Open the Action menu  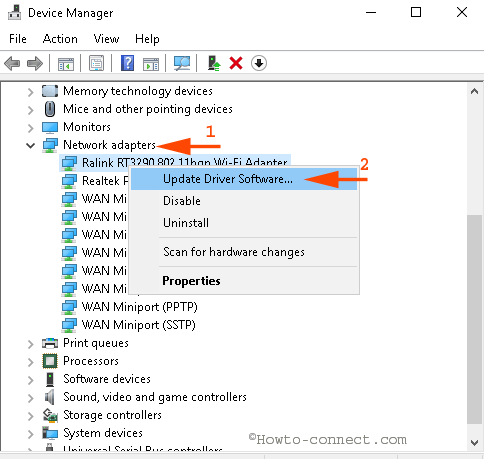(60, 39)
